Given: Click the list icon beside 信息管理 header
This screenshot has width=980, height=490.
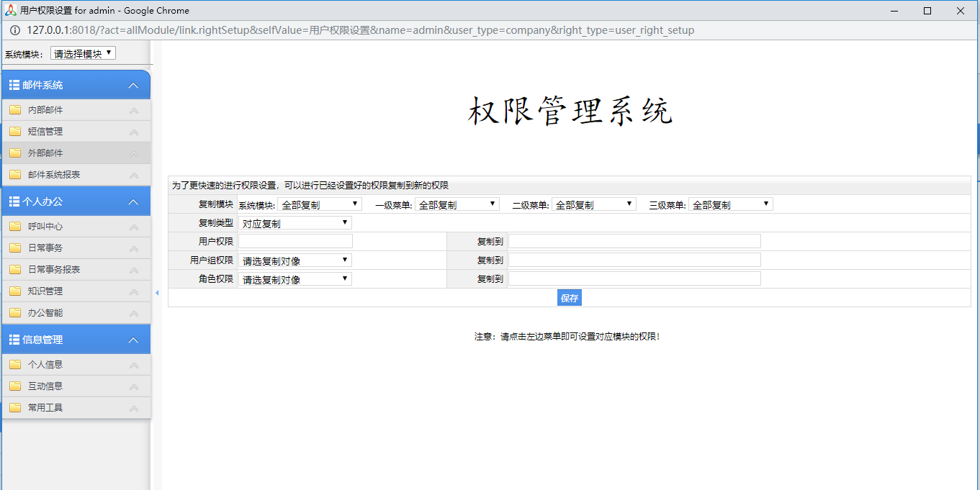Looking at the screenshot, I should (x=13, y=339).
